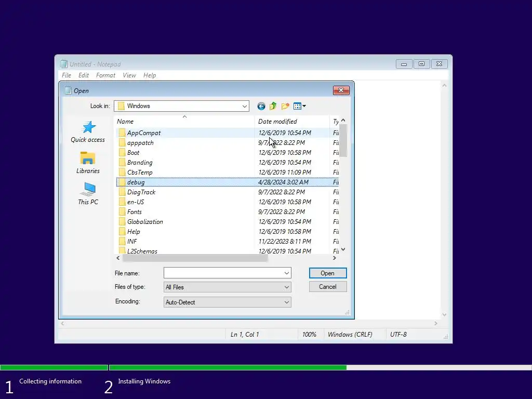This screenshot has height=399, width=532.
Task: Click the Windows (CRLF) status bar entry
Action: click(350, 334)
